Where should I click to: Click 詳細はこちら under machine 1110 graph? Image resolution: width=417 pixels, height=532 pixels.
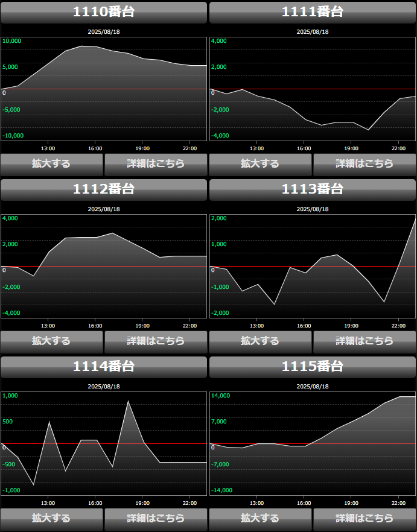pyautogui.click(x=156, y=165)
